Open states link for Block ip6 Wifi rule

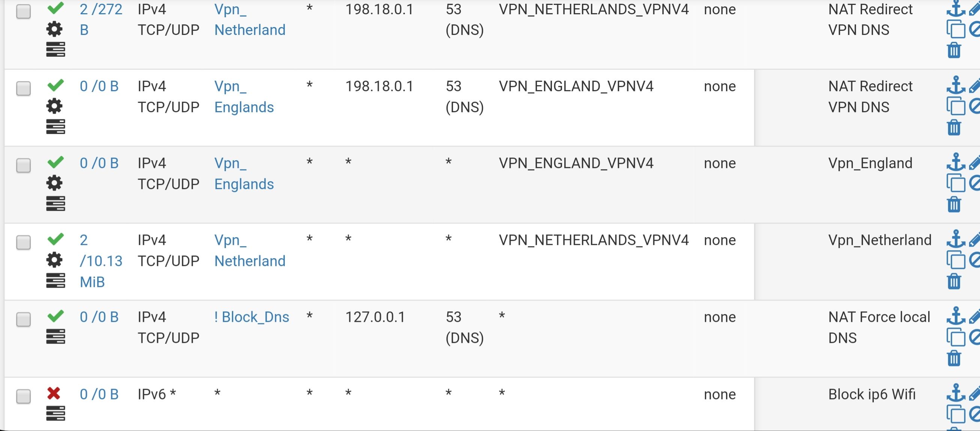pos(99,394)
